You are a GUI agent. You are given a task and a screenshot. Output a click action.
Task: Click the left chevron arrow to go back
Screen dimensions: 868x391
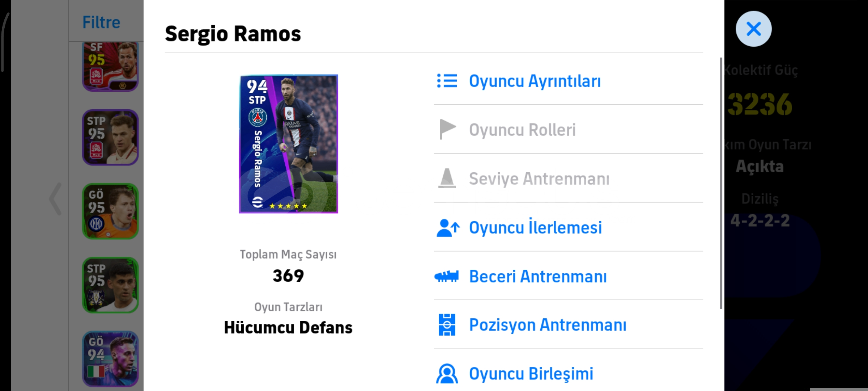56,199
